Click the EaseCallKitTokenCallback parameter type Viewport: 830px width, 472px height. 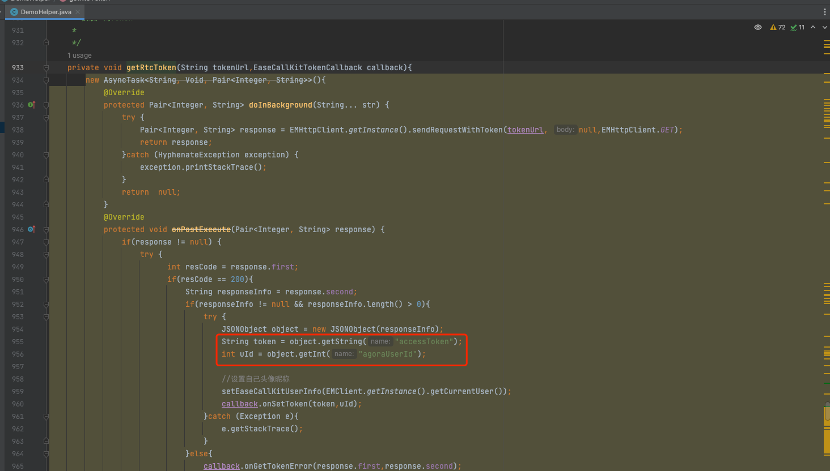pyautogui.click(x=308, y=68)
